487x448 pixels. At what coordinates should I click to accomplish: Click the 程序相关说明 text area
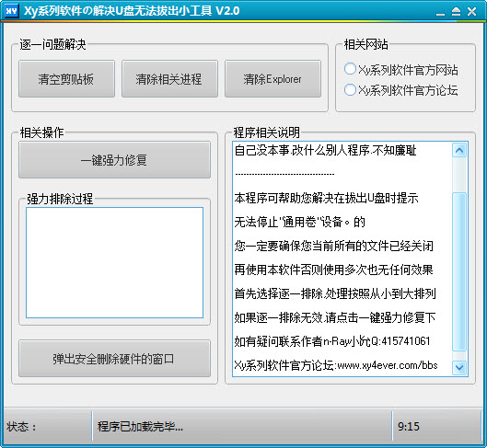click(342, 258)
